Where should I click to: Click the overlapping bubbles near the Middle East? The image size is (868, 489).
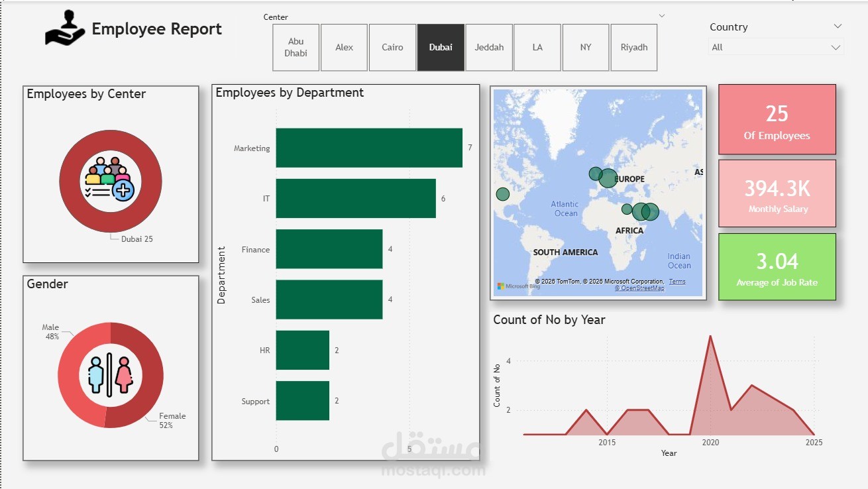[645, 211]
